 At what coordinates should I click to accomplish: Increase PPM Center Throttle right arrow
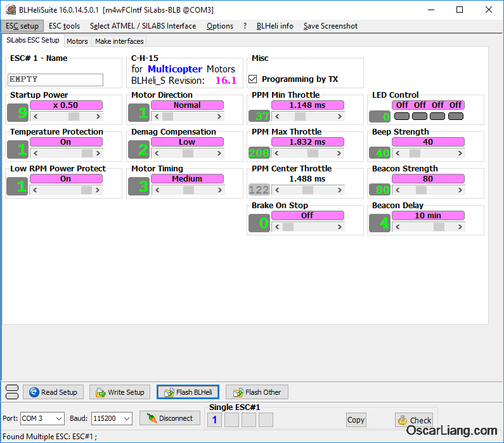[x=339, y=190]
